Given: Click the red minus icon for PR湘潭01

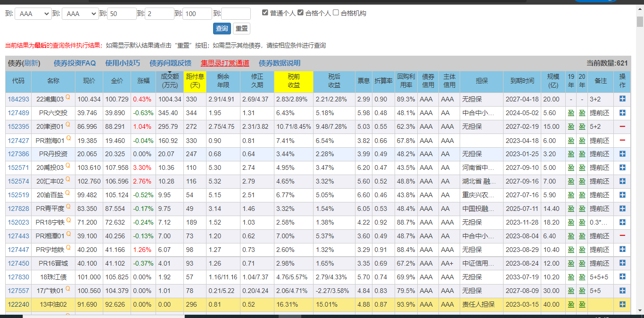Looking at the screenshot, I should click(622, 236).
